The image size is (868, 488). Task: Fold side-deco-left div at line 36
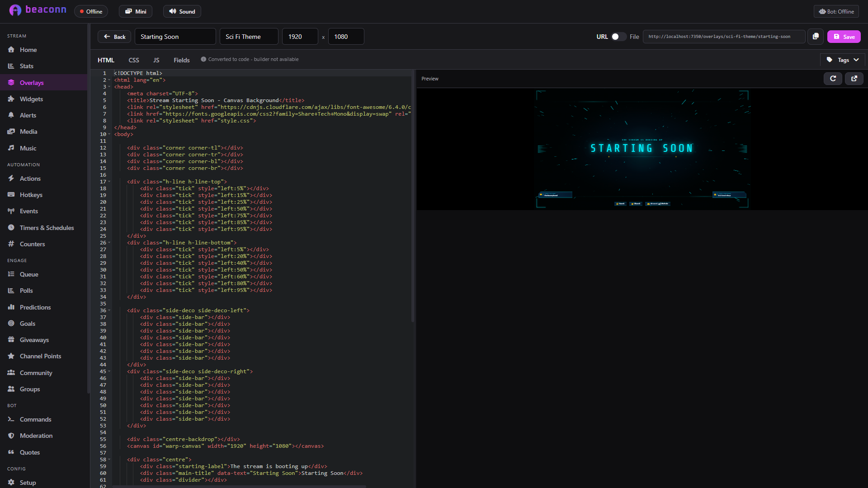click(109, 310)
